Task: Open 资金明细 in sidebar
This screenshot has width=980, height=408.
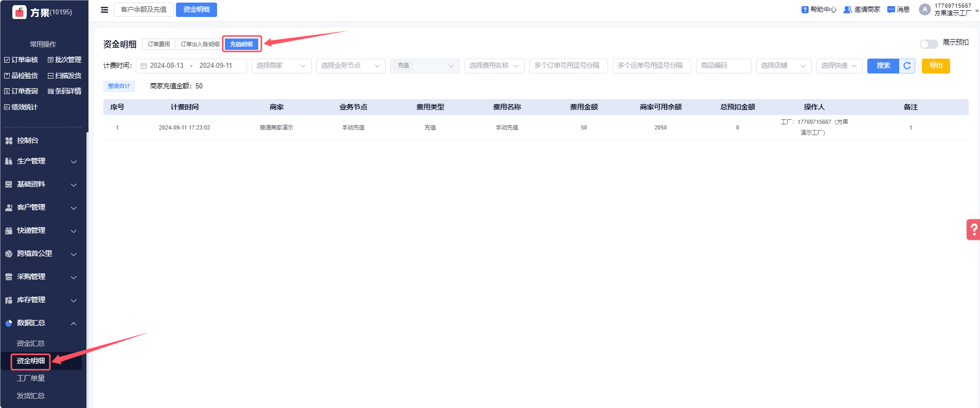Action: (x=31, y=361)
